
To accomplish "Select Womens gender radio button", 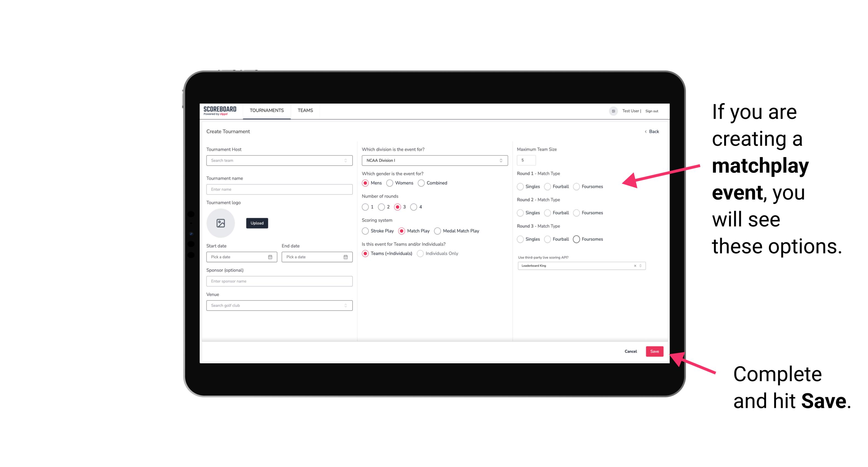I will pyautogui.click(x=390, y=183).
